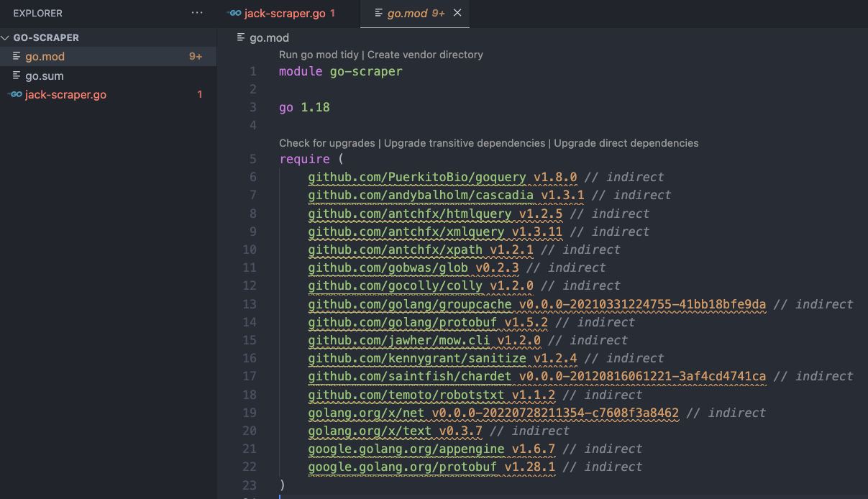Click Upgrade direct dependencies link
This screenshot has height=499, width=868.
click(626, 143)
